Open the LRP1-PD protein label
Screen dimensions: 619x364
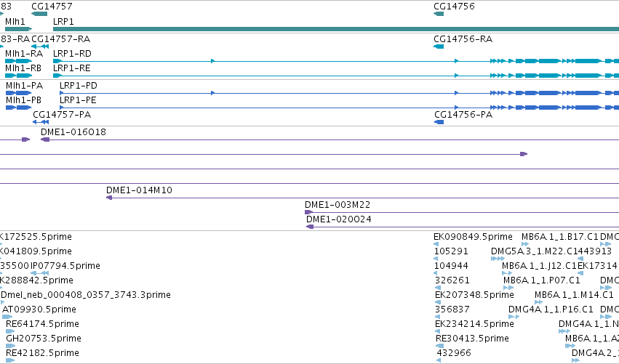pos(79,86)
